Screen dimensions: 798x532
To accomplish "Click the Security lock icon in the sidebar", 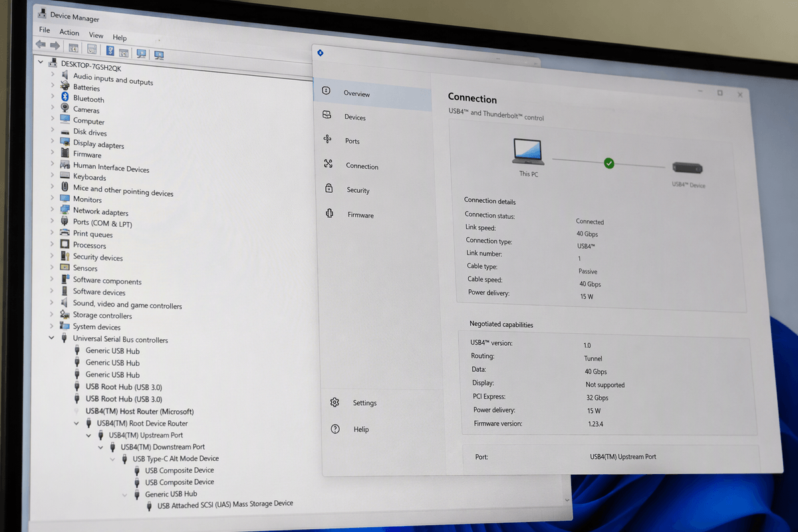I will (329, 188).
